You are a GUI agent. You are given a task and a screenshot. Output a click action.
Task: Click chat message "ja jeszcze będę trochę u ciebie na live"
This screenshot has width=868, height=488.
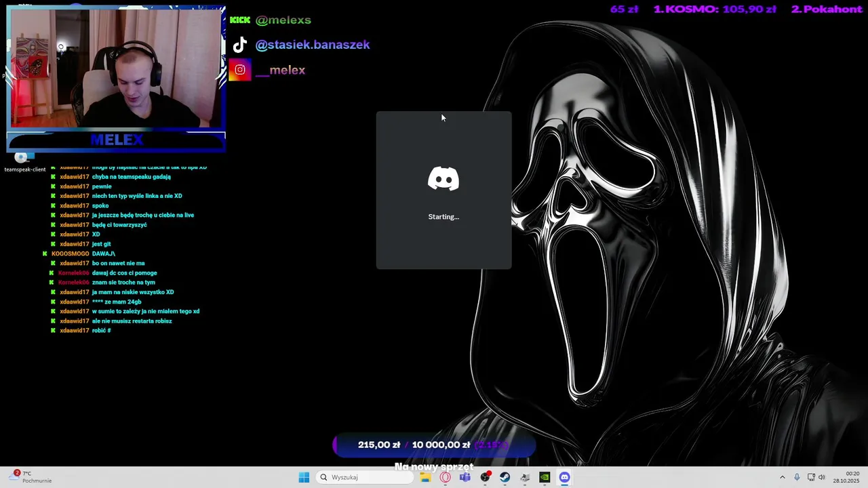click(x=143, y=215)
